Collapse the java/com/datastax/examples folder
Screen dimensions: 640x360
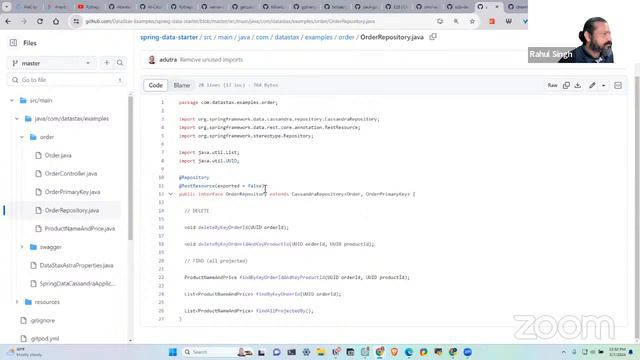pos(17,119)
